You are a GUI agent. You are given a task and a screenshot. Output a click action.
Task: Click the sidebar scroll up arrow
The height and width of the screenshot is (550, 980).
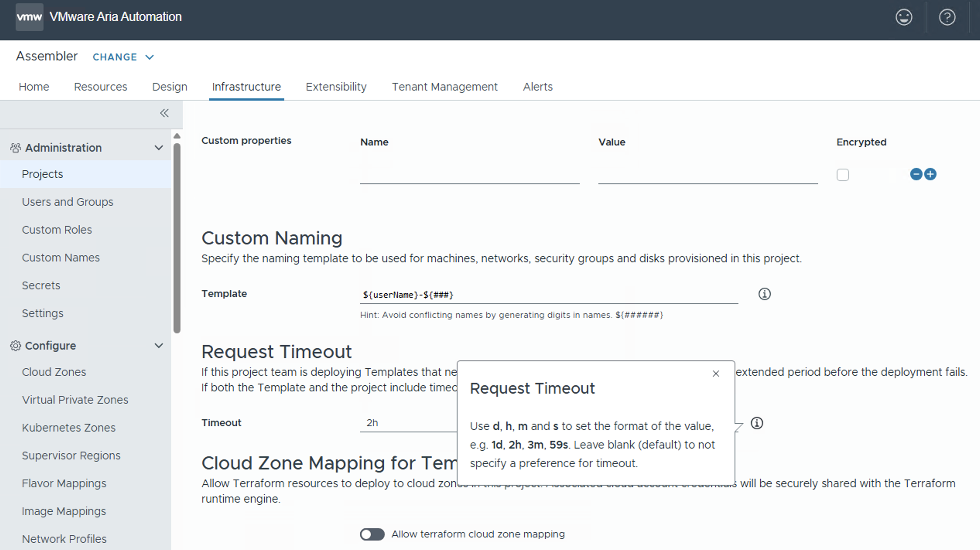[177, 136]
